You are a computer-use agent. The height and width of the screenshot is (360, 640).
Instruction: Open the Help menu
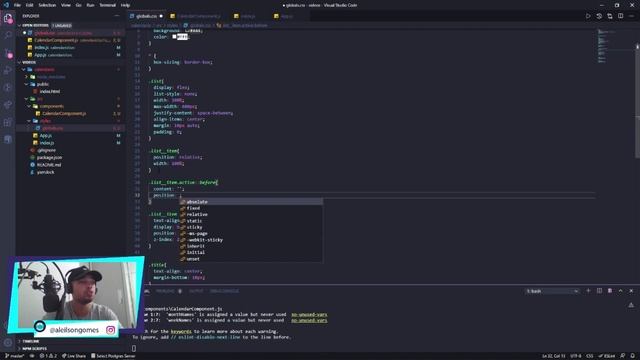point(125,5)
